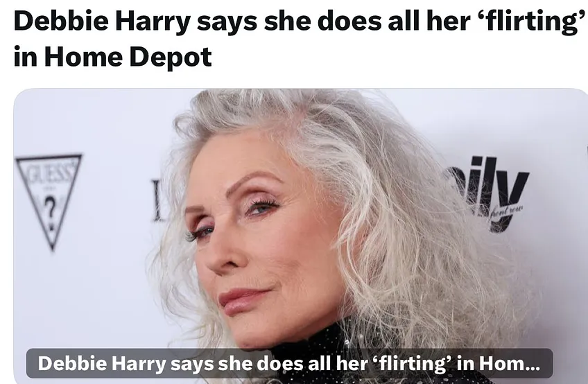Click the caption overlay on the photo
The height and width of the screenshot is (384, 588).
tap(290, 363)
